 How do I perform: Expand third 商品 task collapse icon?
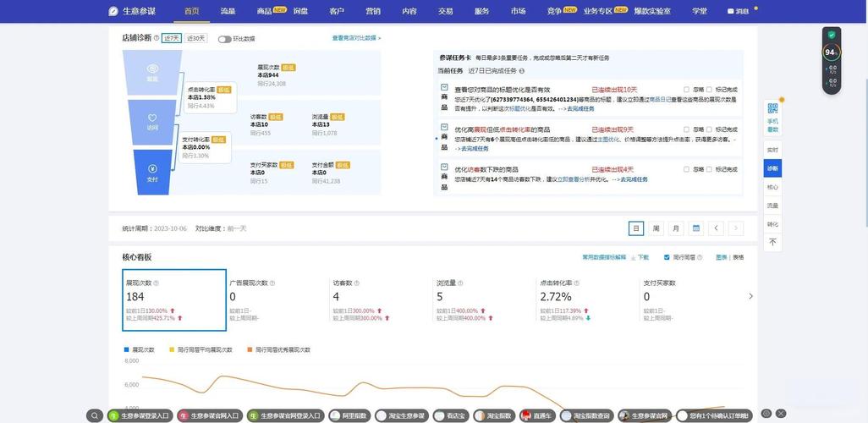click(444, 167)
